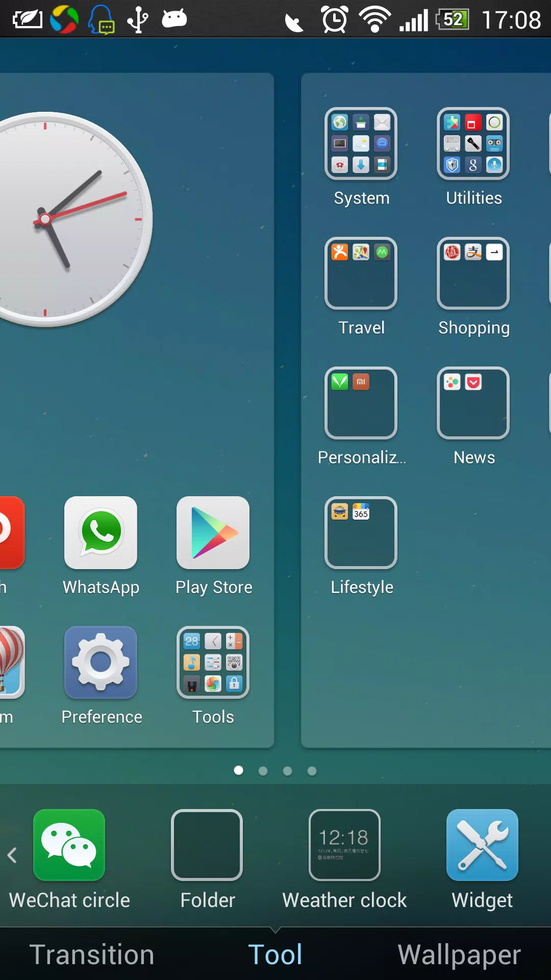Launch the Play Store app
Screen dimensions: 551x980
[x=213, y=533]
